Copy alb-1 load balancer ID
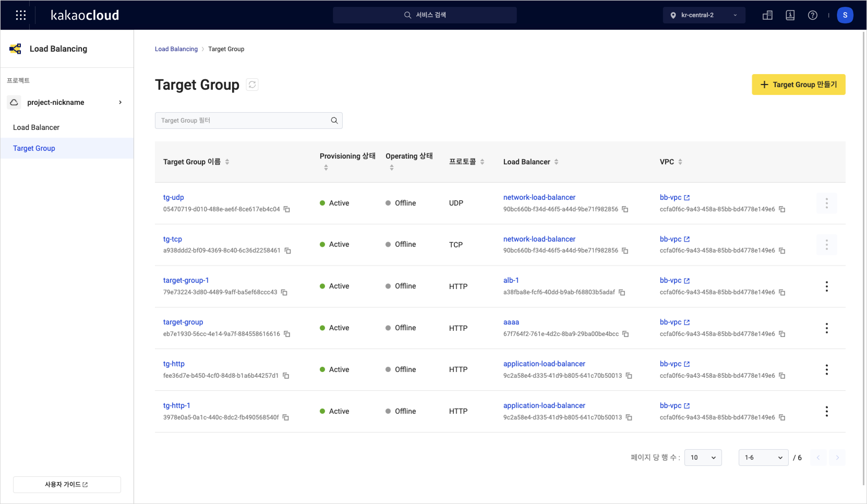867x504 pixels. (622, 292)
